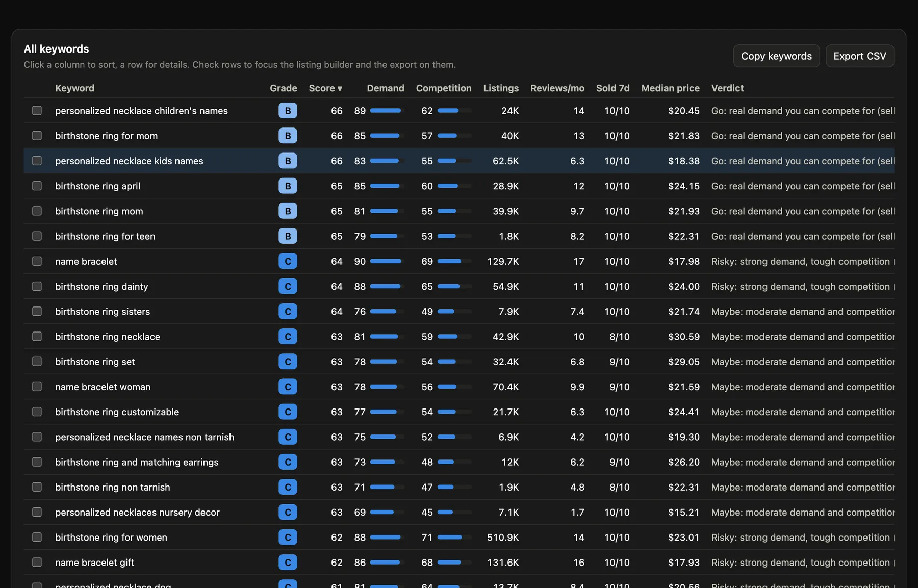The image size is (918, 588).
Task: Click the C grade badge for birthstone ring necklace
Action: [288, 337]
